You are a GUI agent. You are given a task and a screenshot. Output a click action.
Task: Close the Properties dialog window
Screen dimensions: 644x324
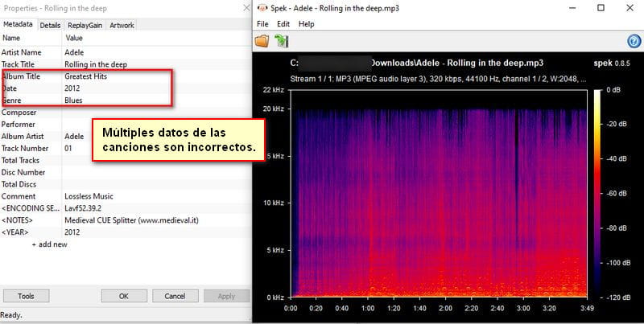coord(246,8)
